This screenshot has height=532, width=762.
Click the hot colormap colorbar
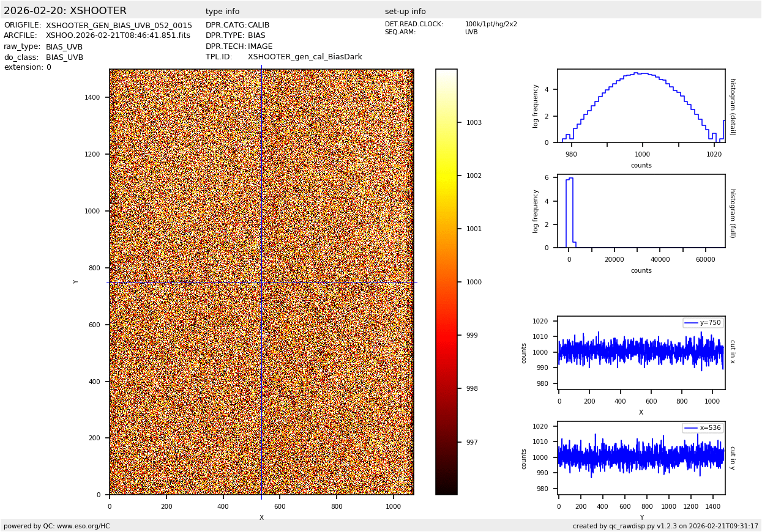(446, 281)
